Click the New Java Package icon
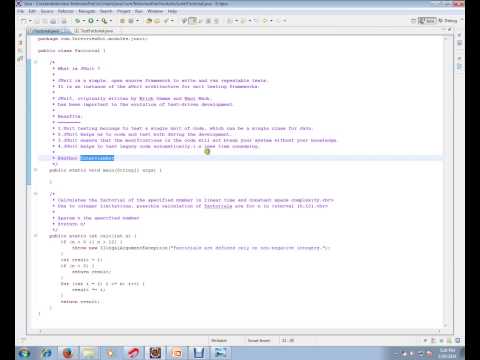Screen dimensions: 480x360 pos(122,21)
